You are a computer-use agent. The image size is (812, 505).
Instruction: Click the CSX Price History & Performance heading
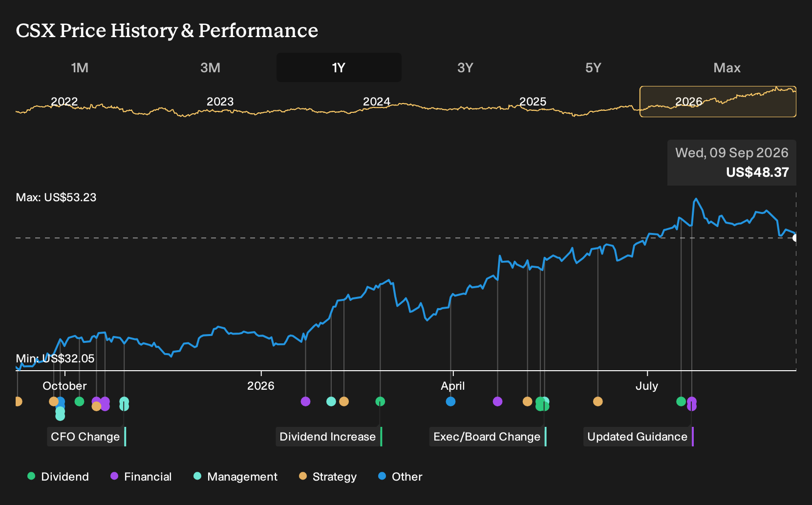point(167,31)
